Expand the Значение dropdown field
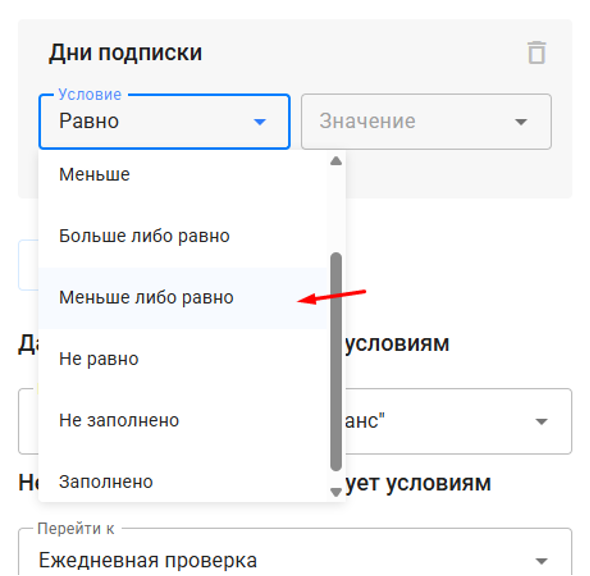This screenshot has height=576, width=590. tap(426, 121)
